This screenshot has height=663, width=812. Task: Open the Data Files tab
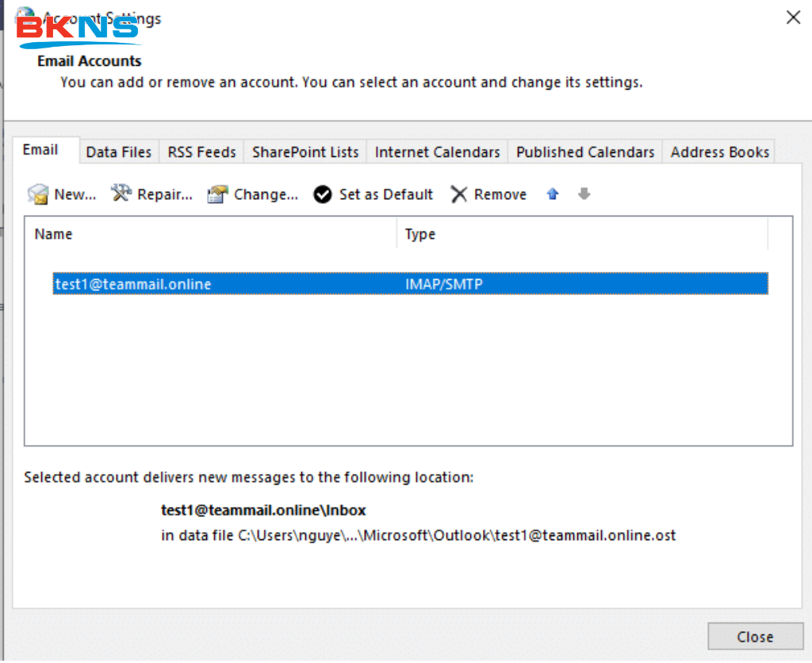[119, 152]
